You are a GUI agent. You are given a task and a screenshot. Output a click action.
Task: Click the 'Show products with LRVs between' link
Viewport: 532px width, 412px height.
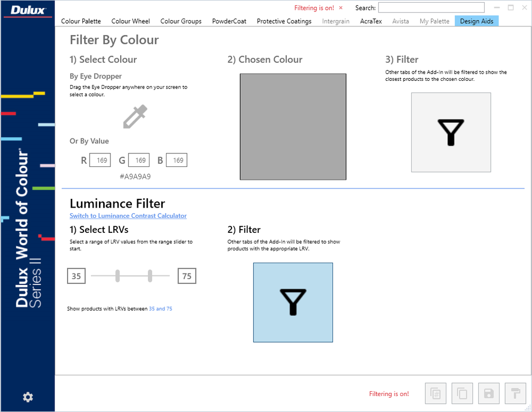coord(160,308)
